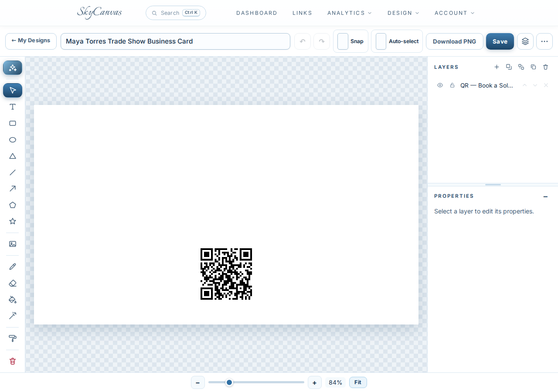The height and width of the screenshot is (392, 558).
Task: Remove the QR layer with X
Action: tap(546, 85)
